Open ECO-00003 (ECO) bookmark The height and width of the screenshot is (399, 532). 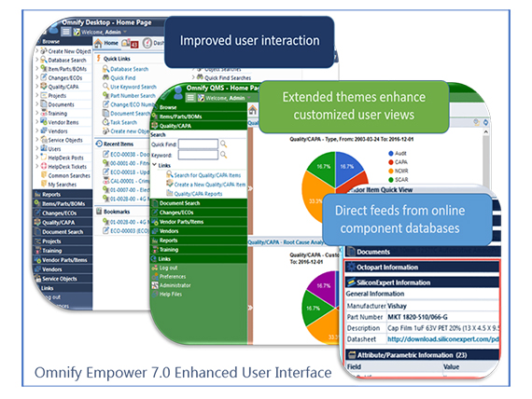(x=130, y=230)
